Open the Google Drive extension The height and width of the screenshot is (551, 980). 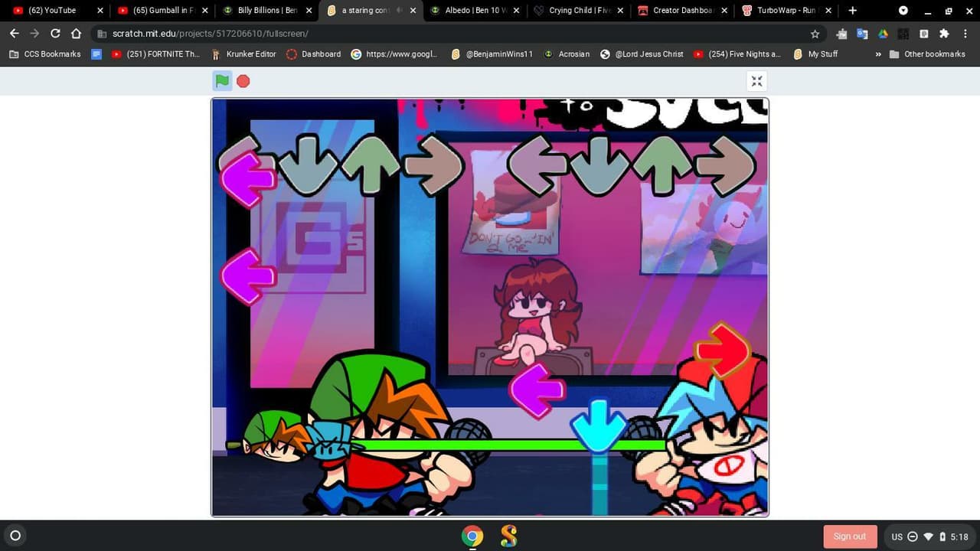coord(883,34)
